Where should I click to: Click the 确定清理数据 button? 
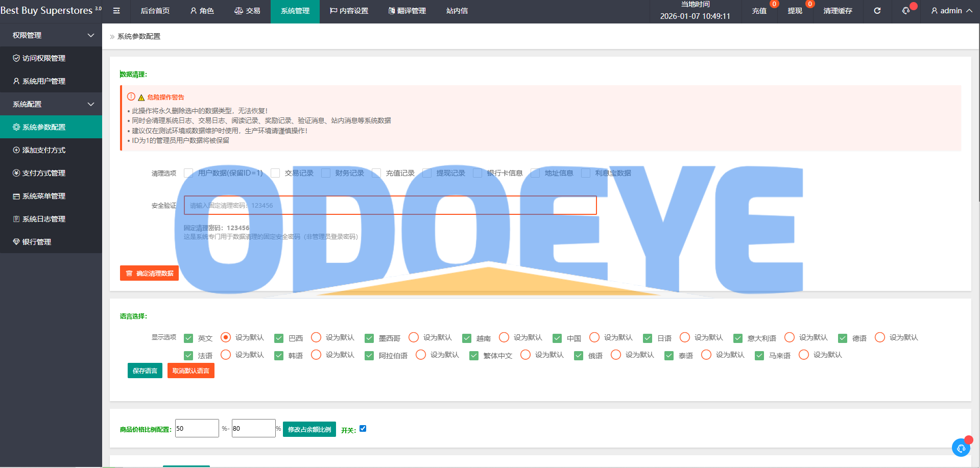pyautogui.click(x=149, y=273)
